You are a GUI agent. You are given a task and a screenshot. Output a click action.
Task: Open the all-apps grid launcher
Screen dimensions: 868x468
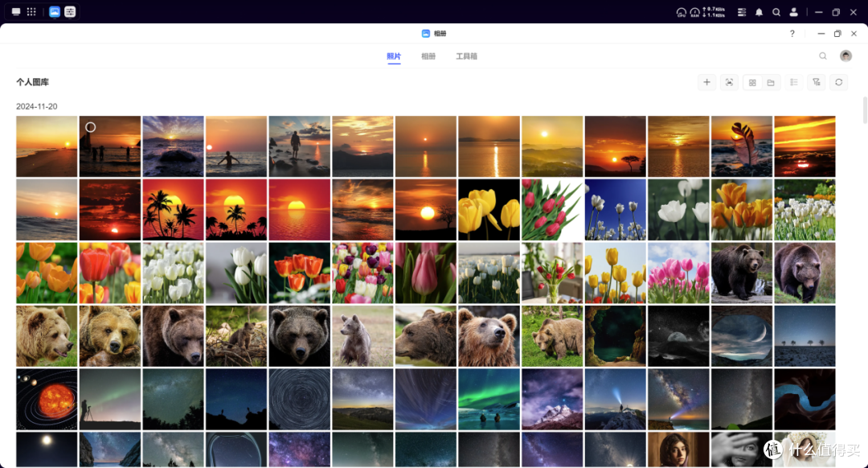31,11
